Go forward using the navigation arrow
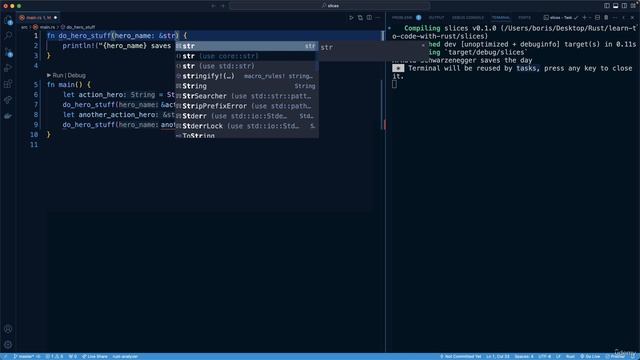Image resolution: width=640 pixels, height=360 pixels. click(223, 6)
